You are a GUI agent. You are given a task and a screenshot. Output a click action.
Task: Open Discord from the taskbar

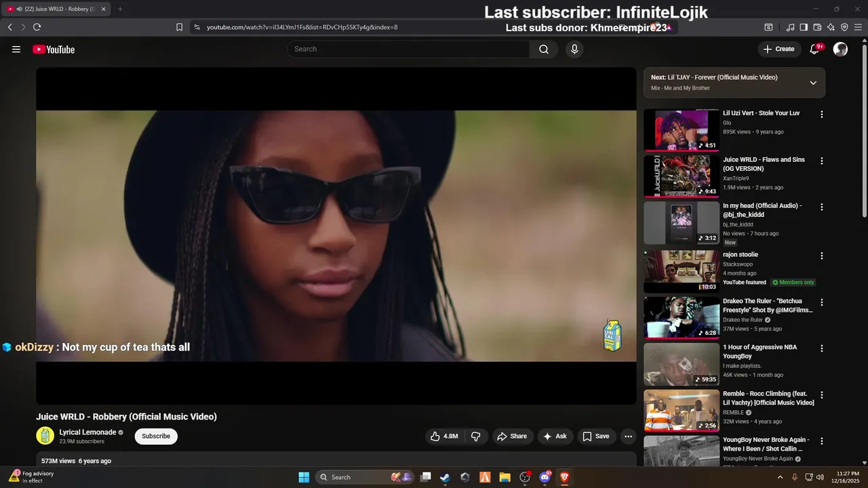[x=545, y=477]
